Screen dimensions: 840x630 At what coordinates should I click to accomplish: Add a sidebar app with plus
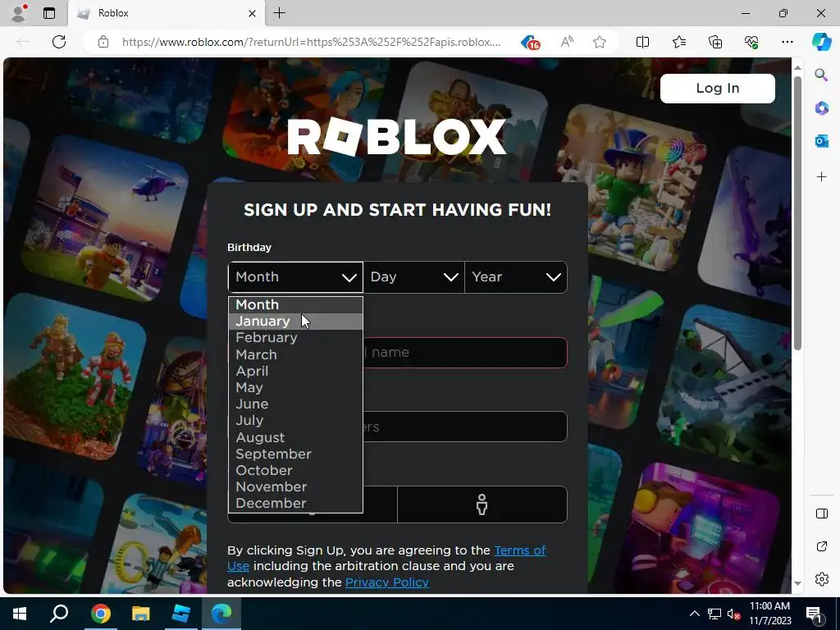coord(821,177)
